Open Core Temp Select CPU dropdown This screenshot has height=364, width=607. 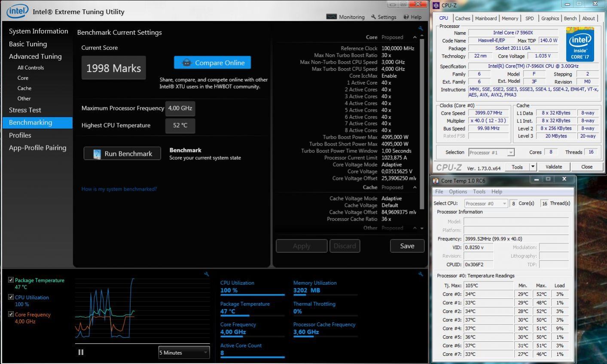(x=486, y=203)
